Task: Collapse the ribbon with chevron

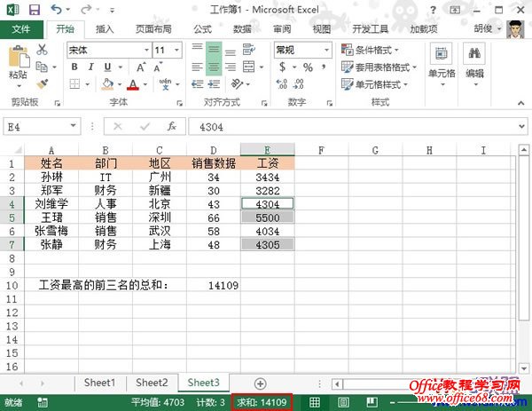Action: click(521, 103)
